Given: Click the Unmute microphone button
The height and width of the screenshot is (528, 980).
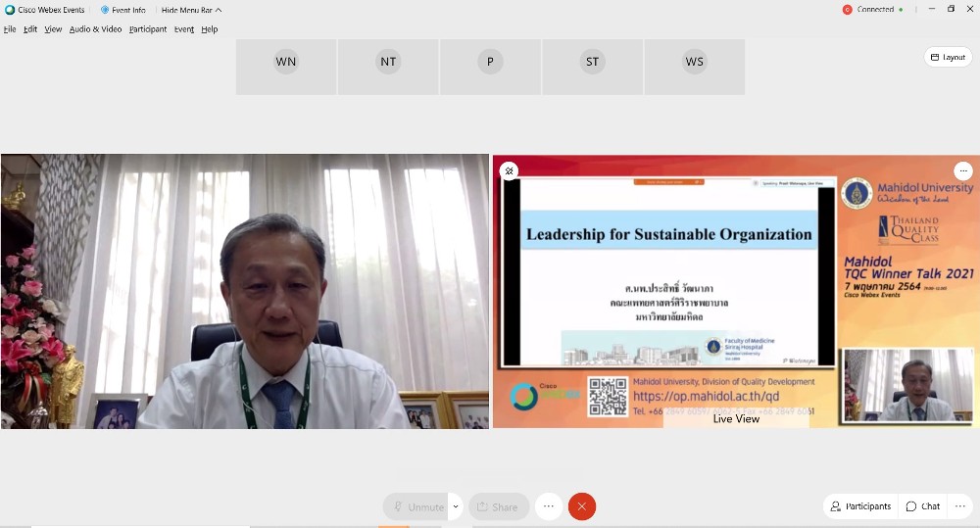Looking at the screenshot, I should click(416, 506).
